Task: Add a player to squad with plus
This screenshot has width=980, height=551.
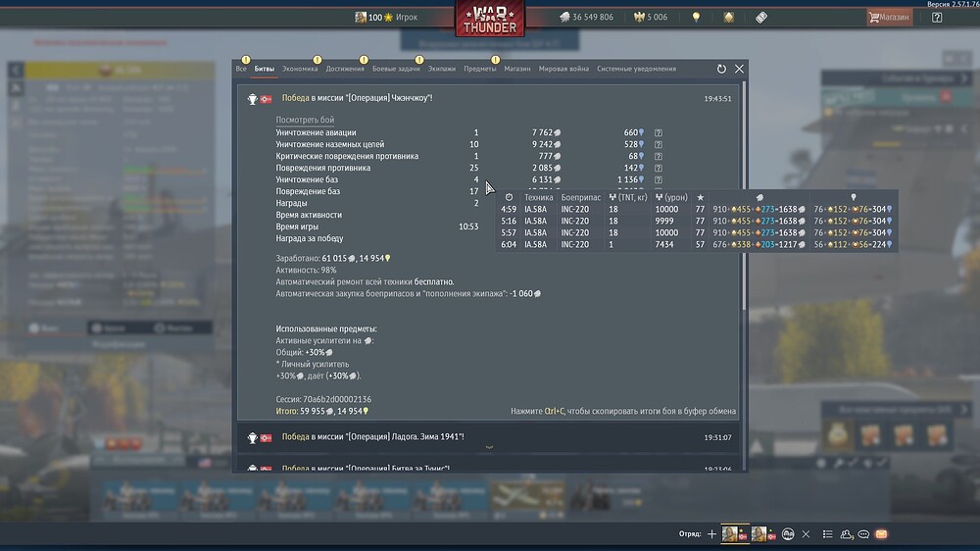Action: [711, 534]
